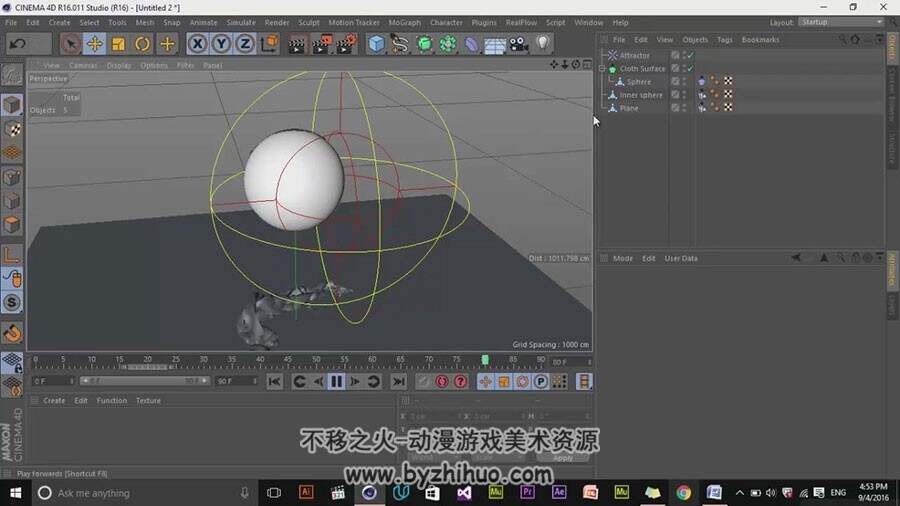Open After Effects from the taskbar
900x506 pixels.
558,493
